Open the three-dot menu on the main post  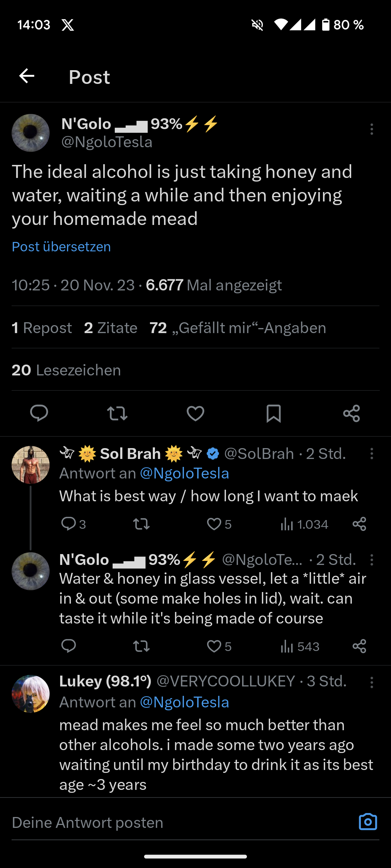[x=371, y=129]
